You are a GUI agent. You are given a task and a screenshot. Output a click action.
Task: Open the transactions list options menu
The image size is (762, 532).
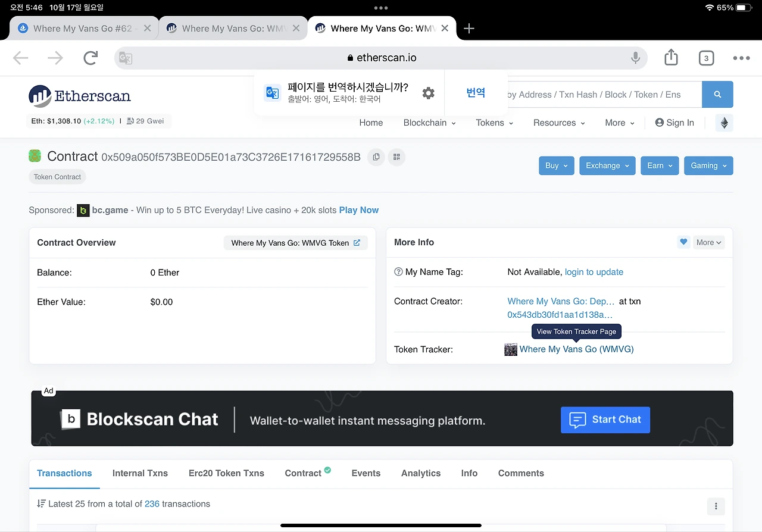[x=716, y=506]
